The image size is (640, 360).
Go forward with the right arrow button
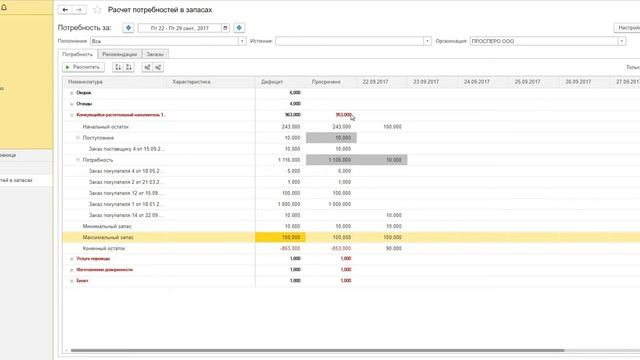79,10
